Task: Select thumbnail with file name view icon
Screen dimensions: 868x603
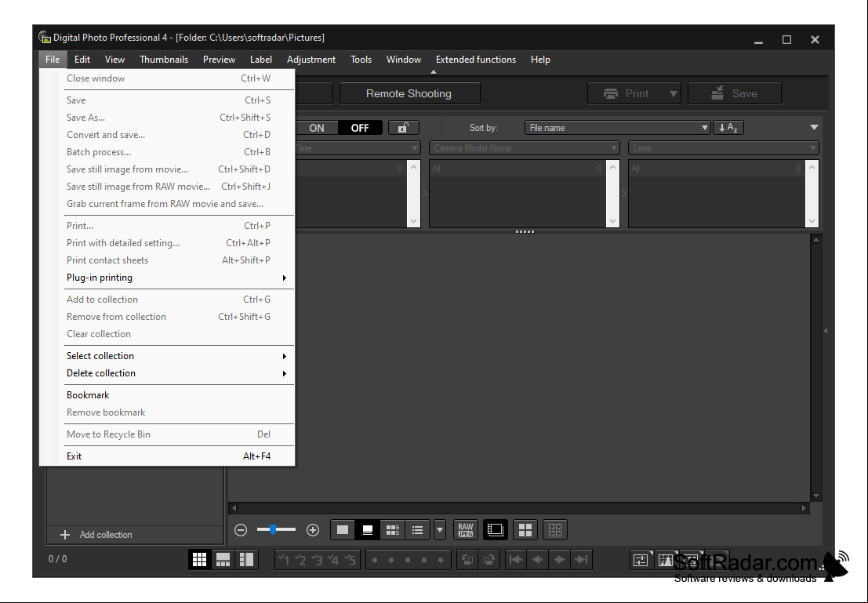Action: [368, 530]
